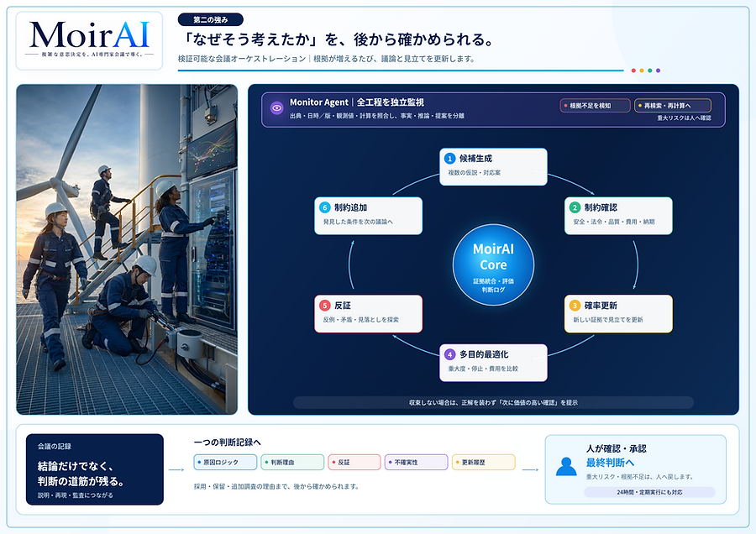Click the "重大度・停止・費用を比較" subtitle
Screen dimensions: 756x534
[483, 369]
